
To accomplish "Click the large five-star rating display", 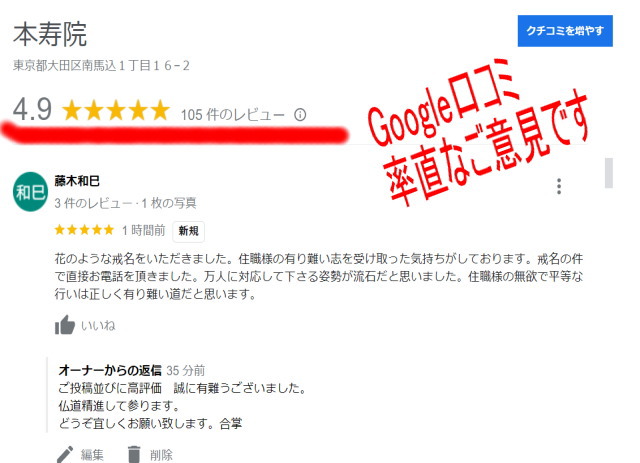I will (x=116, y=110).
